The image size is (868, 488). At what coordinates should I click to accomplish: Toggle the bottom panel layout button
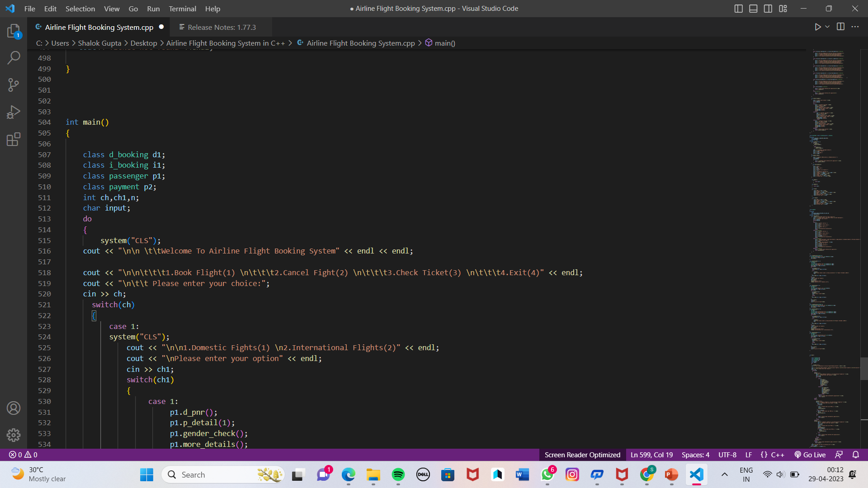[753, 9]
